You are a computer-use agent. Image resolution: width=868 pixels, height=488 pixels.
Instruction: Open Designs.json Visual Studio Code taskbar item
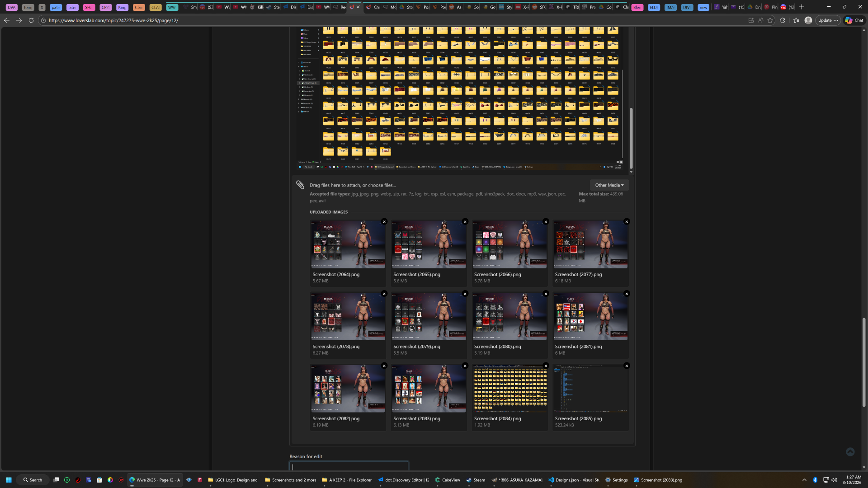click(574, 480)
